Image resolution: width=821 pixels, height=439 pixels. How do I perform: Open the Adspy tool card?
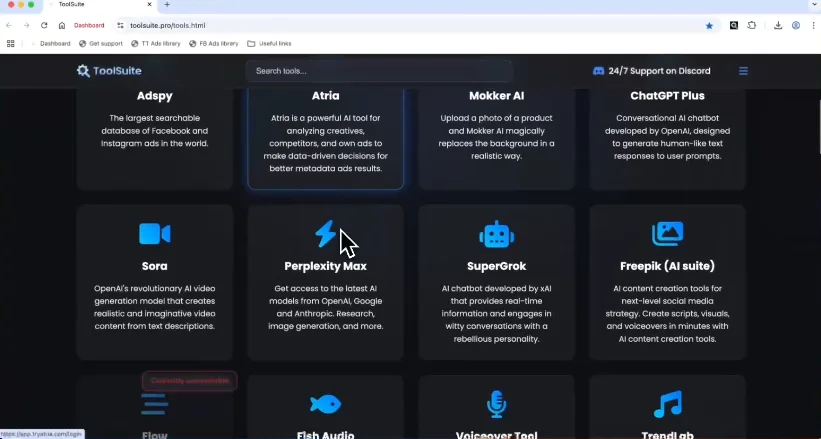pos(154,139)
